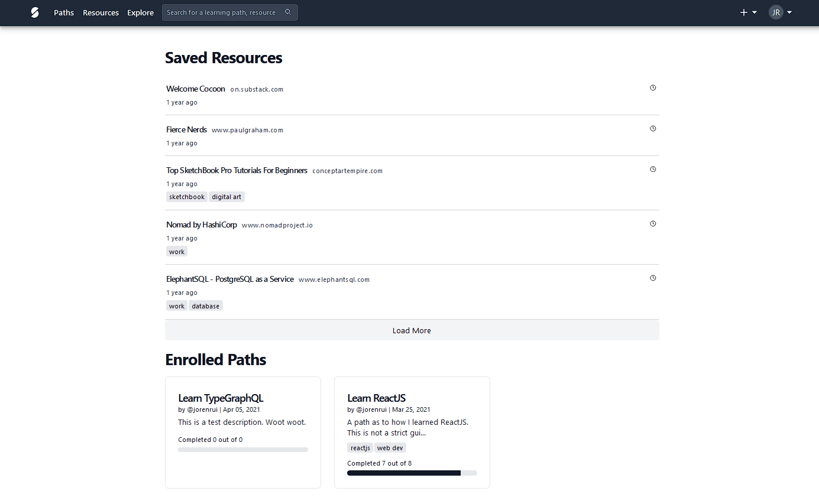Click the plus icon in the navbar

(x=743, y=12)
